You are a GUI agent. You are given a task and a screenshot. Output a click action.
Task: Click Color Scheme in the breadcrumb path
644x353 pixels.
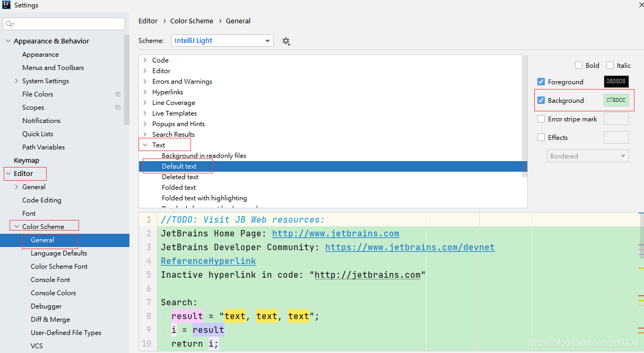(192, 21)
